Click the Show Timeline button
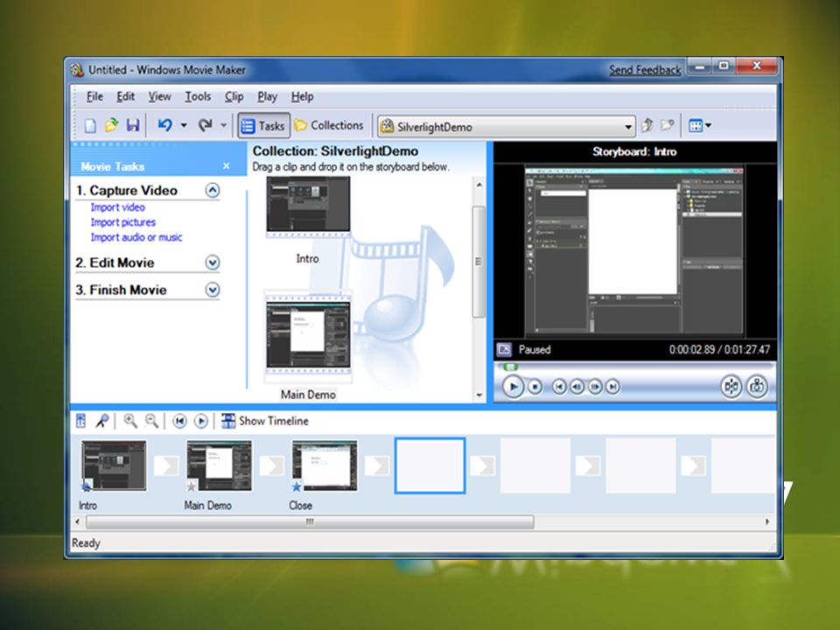840x630 pixels. coord(265,421)
